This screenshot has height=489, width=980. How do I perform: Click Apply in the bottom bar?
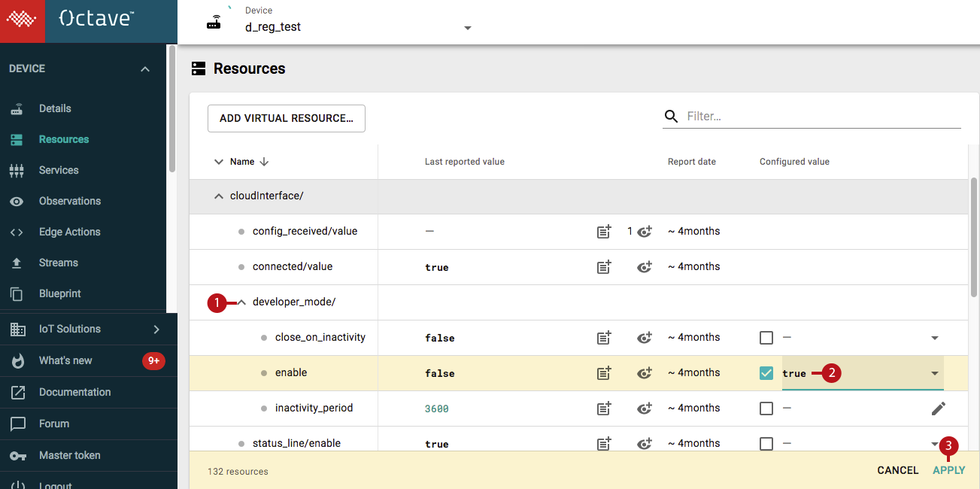pos(949,470)
